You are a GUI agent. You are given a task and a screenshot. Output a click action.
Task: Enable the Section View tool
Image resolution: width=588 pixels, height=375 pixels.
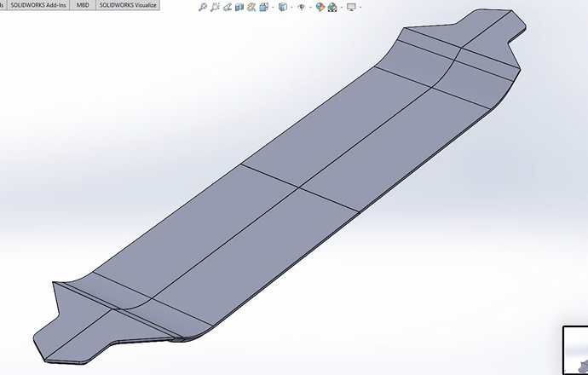pos(239,7)
